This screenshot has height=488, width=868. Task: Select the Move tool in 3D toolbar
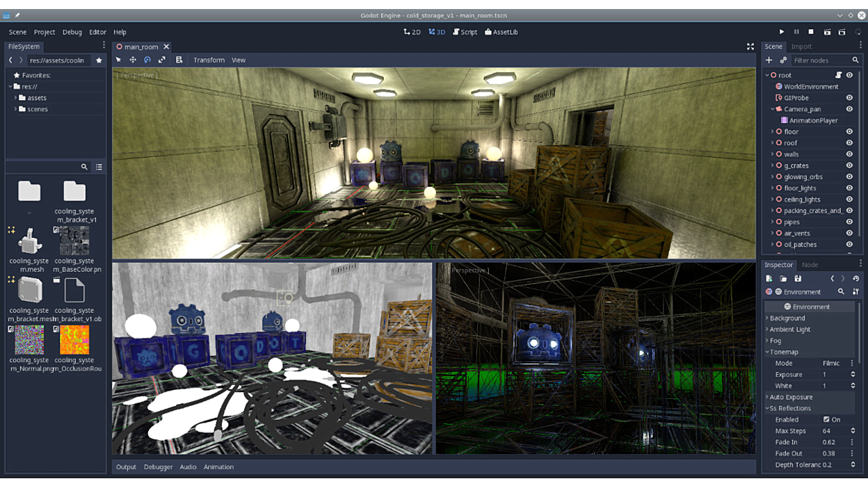133,60
